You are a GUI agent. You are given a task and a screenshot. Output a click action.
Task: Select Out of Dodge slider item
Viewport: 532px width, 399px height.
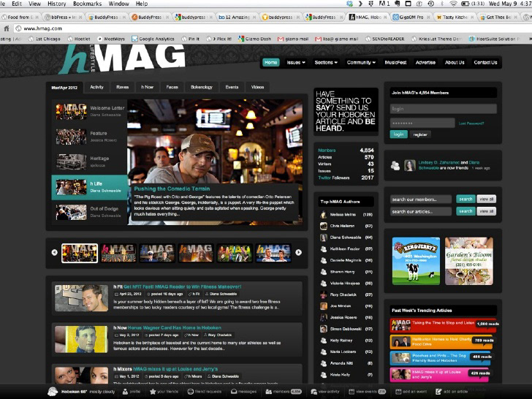[x=90, y=212]
